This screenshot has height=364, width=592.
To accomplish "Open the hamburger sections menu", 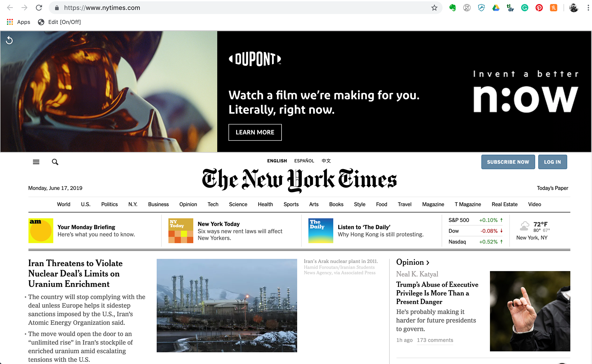I will tap(36, 162).
